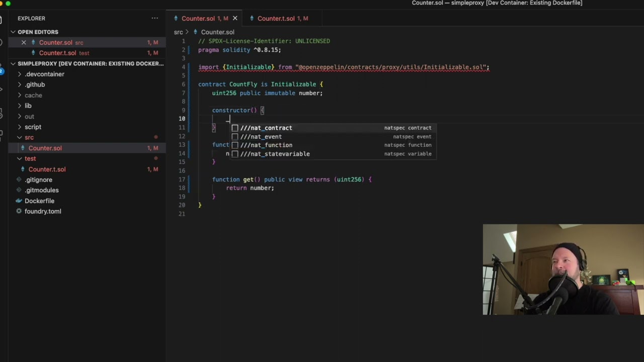This screenshot has height=362, width=644.
Task: Click the Solidity icon on the Counter.t.sol tab
Action: (x=252, y=19)
